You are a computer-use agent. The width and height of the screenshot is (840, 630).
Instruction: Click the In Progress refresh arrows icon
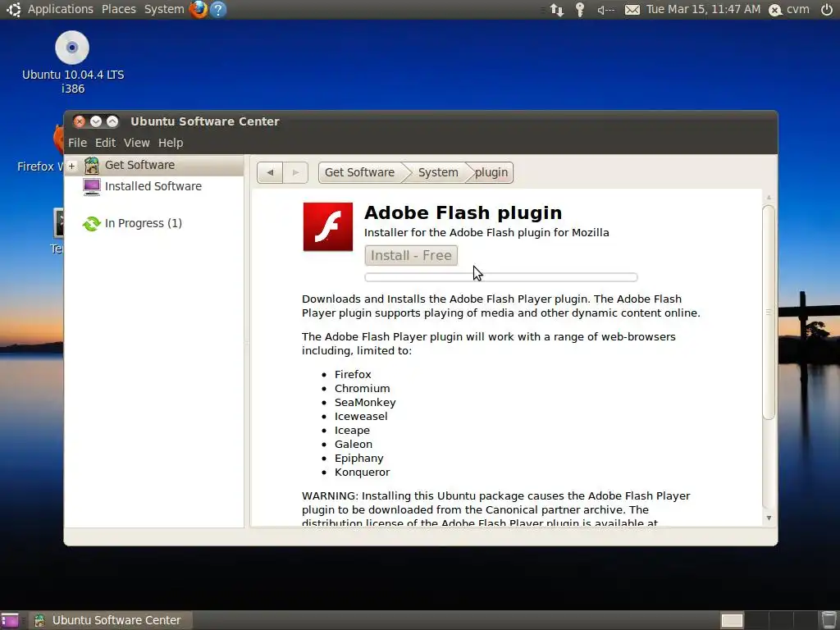coord(92,223)
